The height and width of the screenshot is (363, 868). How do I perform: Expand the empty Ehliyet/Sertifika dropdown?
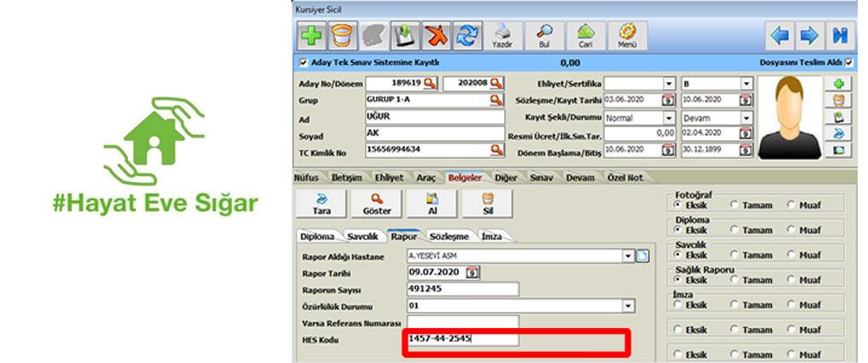(670, 84)
